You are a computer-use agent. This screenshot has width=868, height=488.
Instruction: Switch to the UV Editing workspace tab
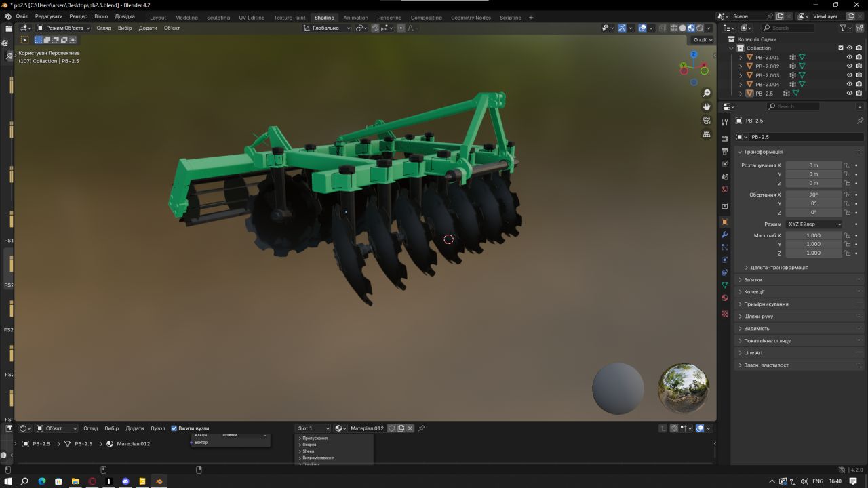[252, 17]
